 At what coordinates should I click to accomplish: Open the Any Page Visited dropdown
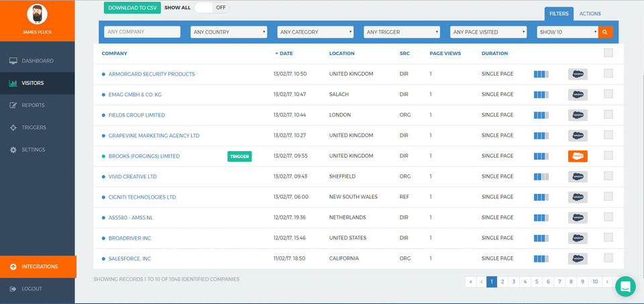pyautogui.click(x=488, y=32)
